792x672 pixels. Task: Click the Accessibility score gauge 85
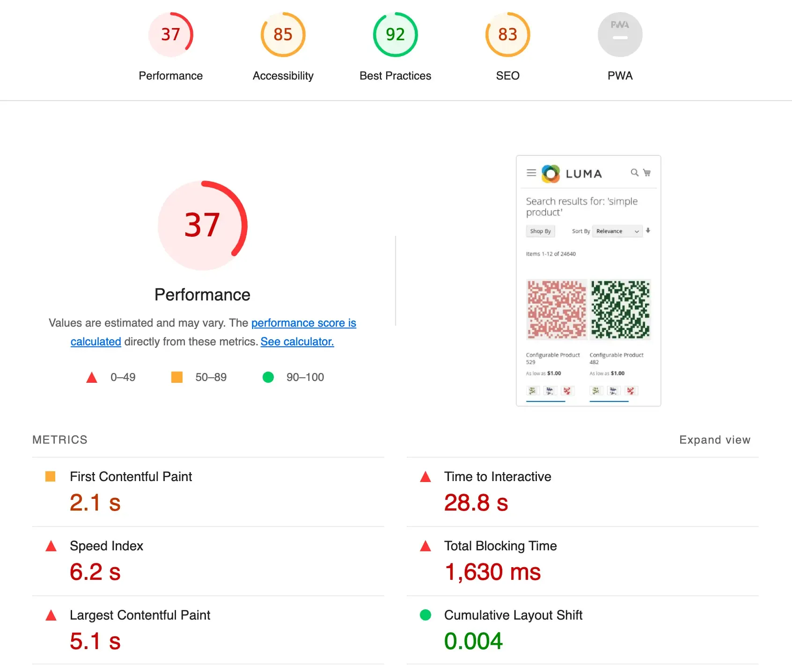[x=283, y=35]
